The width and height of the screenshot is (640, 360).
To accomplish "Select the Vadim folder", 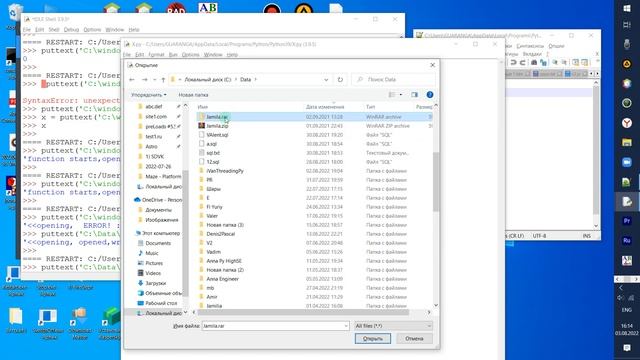I will coord(213,252).
